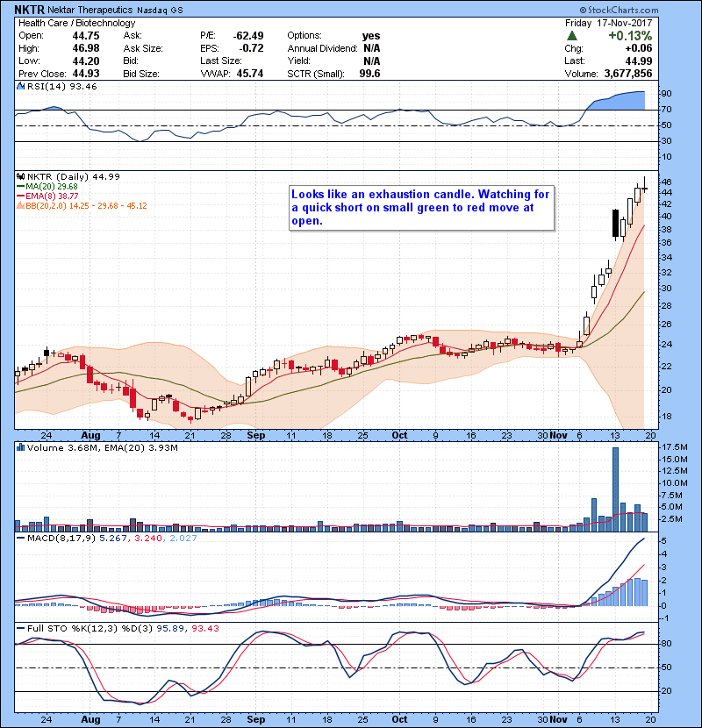Click the MACD(8,17,9) legend label

[x=61, y=539]
